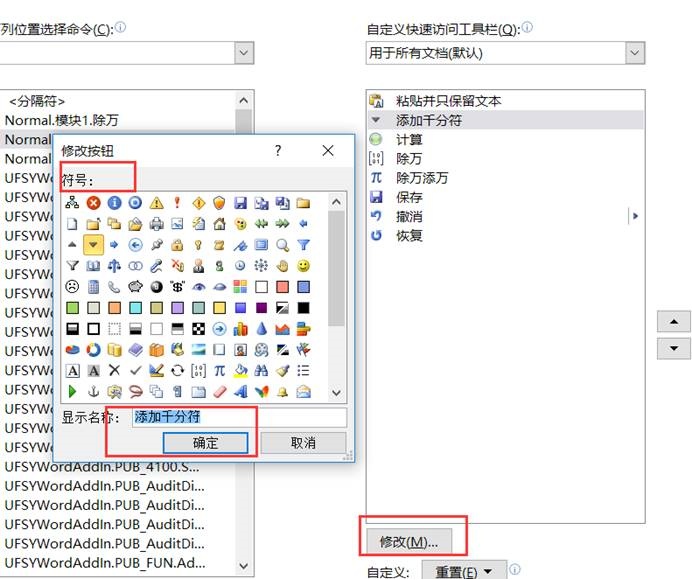Open the 重置 reset dropdown button
Viewport: 692px width, 580px height.
click(463, 572)
